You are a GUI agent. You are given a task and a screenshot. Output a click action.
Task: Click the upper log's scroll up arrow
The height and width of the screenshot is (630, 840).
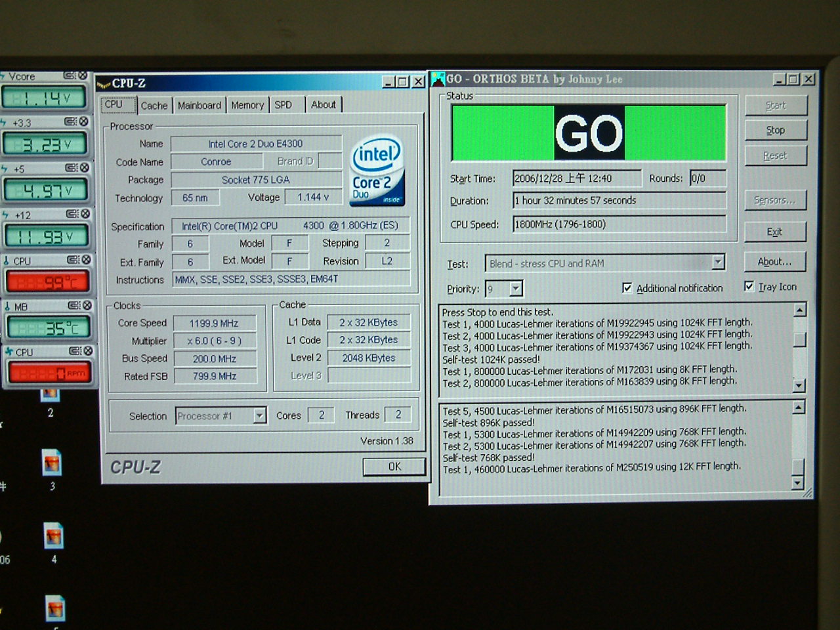[799, 310]
